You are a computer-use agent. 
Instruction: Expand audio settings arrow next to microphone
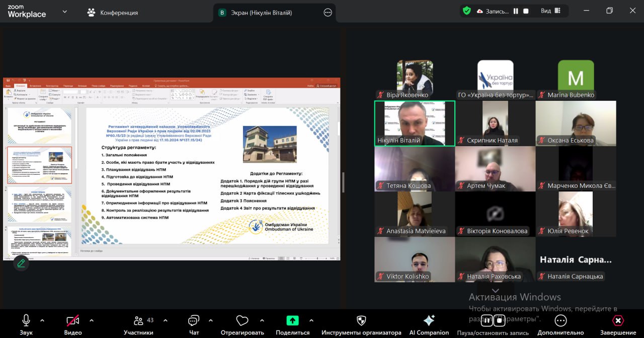click(42, 320)
